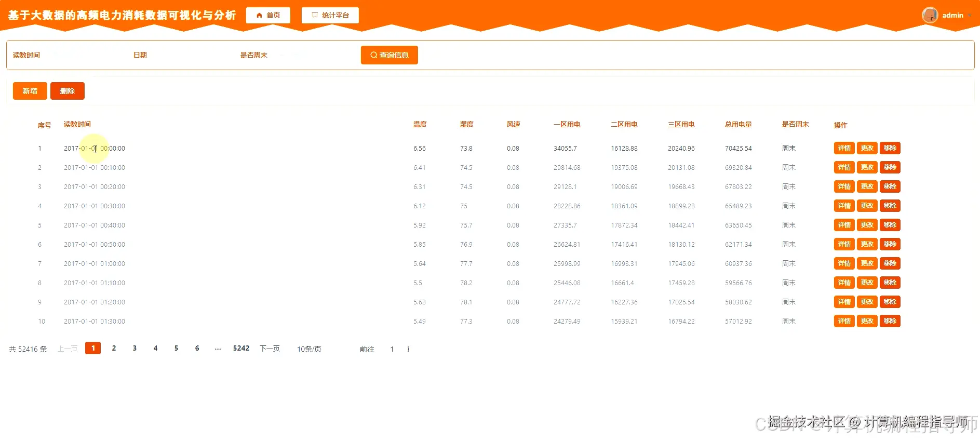This screenshot has width=980, height=441.
Task: Click the 下一页 next page link
Action: pos(270,349)
